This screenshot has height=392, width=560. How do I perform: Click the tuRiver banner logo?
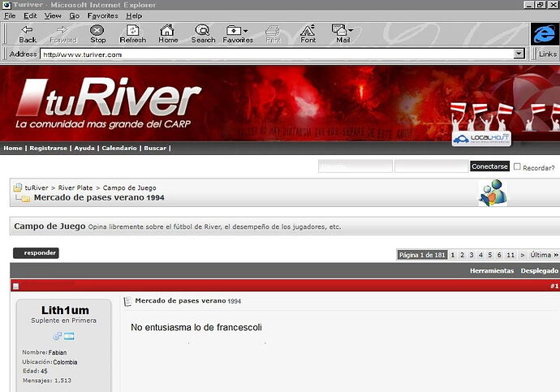coord(109,103)
